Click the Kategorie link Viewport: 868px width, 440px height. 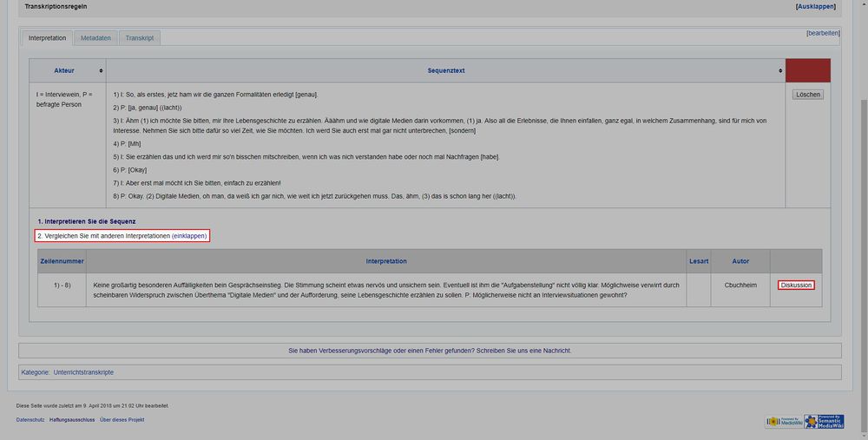pyautogui.click(x=35, y=372)
